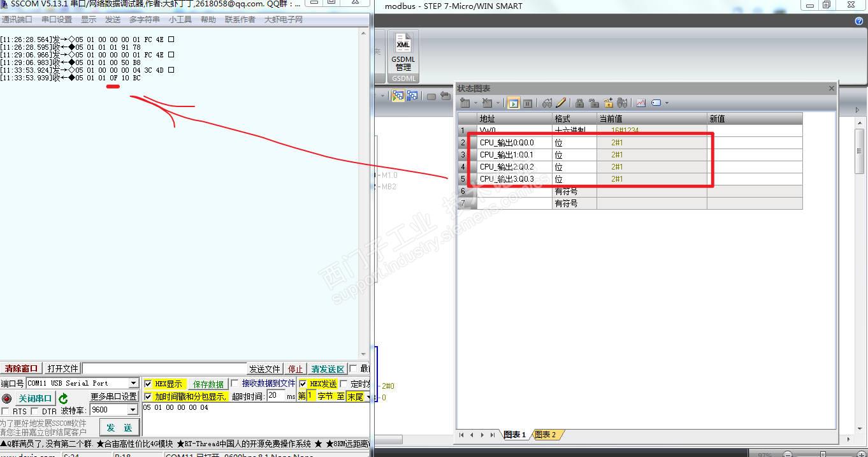Open SSCOM 串口设置 menu
This screenshot has width=868, height=457.
57,20
